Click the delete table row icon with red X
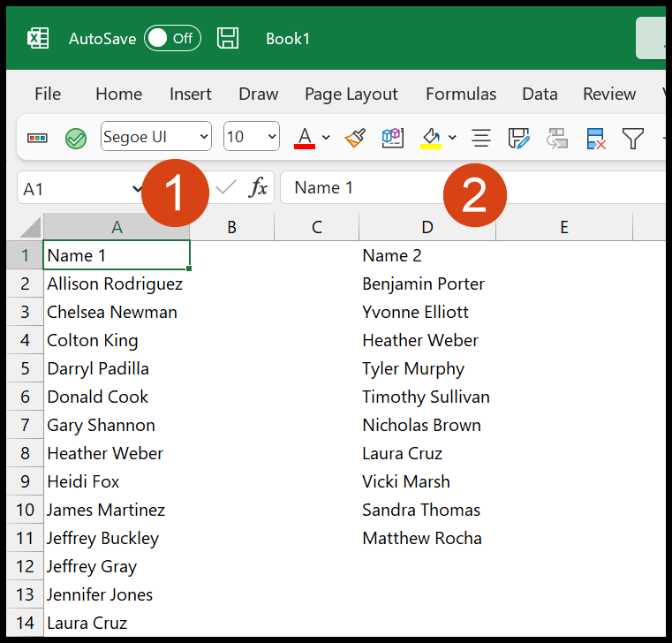 coord(595,138)
